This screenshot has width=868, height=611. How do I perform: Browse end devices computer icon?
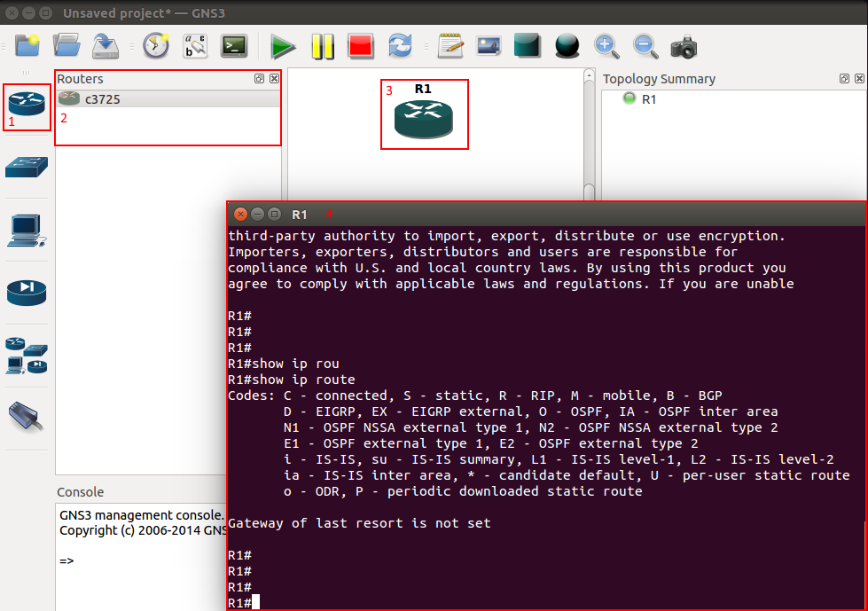pyautogui.click(x=27, y=231)
